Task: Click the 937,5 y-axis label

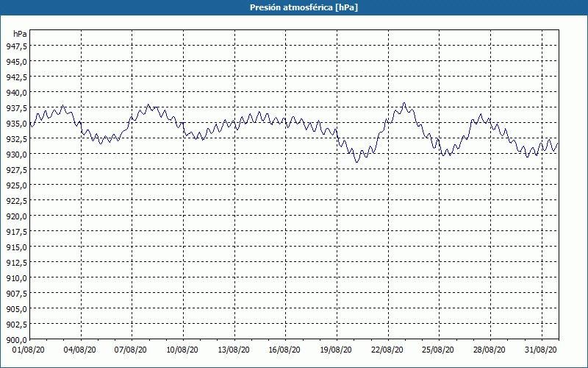Action: point(16,107)
